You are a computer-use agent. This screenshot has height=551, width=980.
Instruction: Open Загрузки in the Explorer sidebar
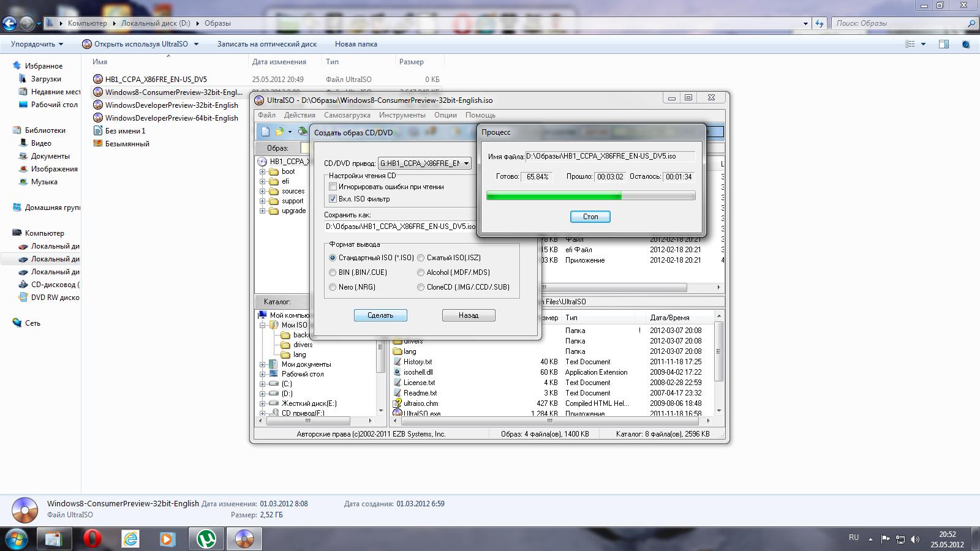[46, 79]
